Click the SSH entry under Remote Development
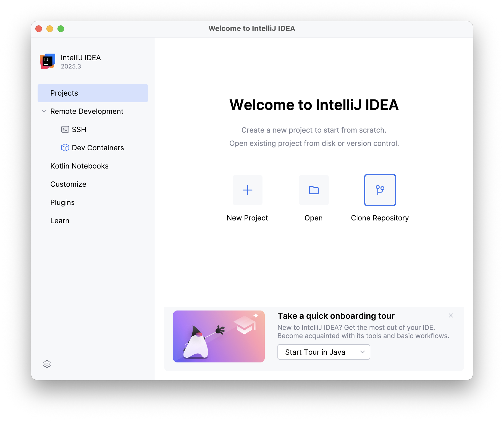Image resolution: width=504 pixels, height=421 pixels. coord(79,129)
